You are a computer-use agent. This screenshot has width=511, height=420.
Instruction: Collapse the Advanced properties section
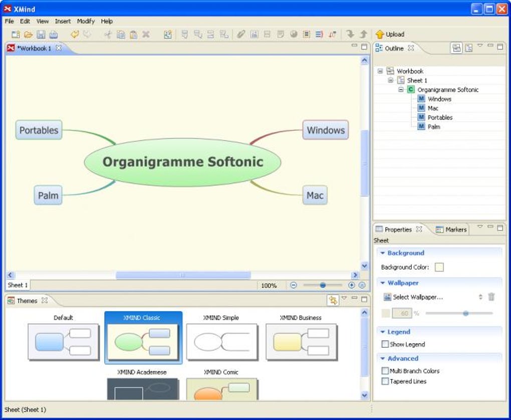pyautogui.click(x=383, y=359)
